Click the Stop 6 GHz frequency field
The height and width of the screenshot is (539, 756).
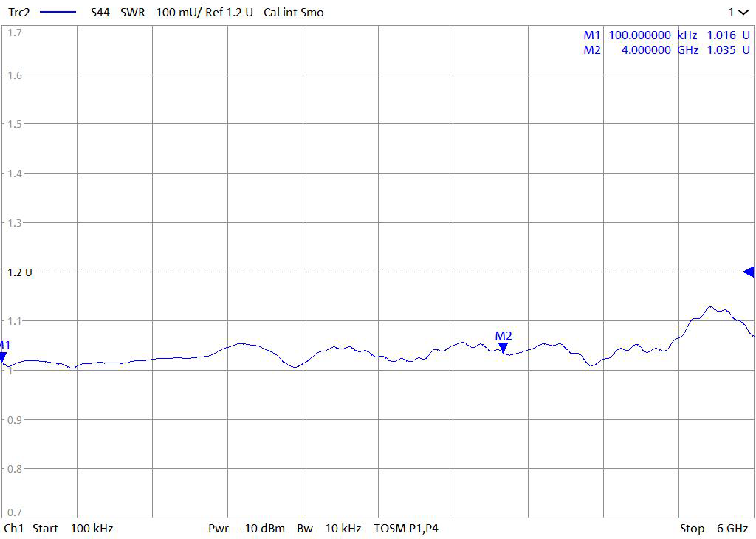coord(713,529)
